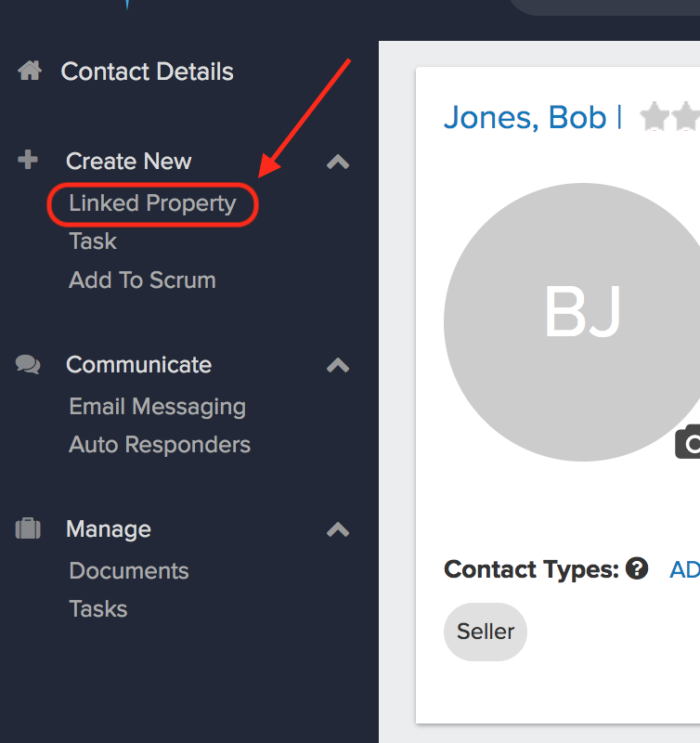Open Email Messaging
This screenshot has height=743, width=700.
(158, 407)
